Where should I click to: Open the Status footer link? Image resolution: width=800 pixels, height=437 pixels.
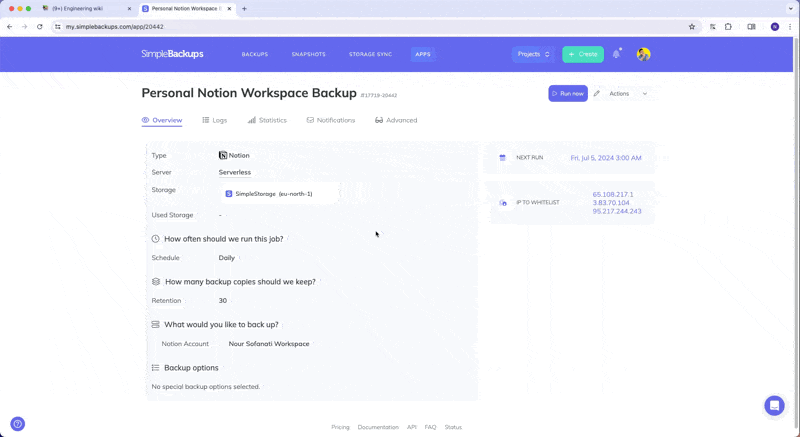coord(453,427)
